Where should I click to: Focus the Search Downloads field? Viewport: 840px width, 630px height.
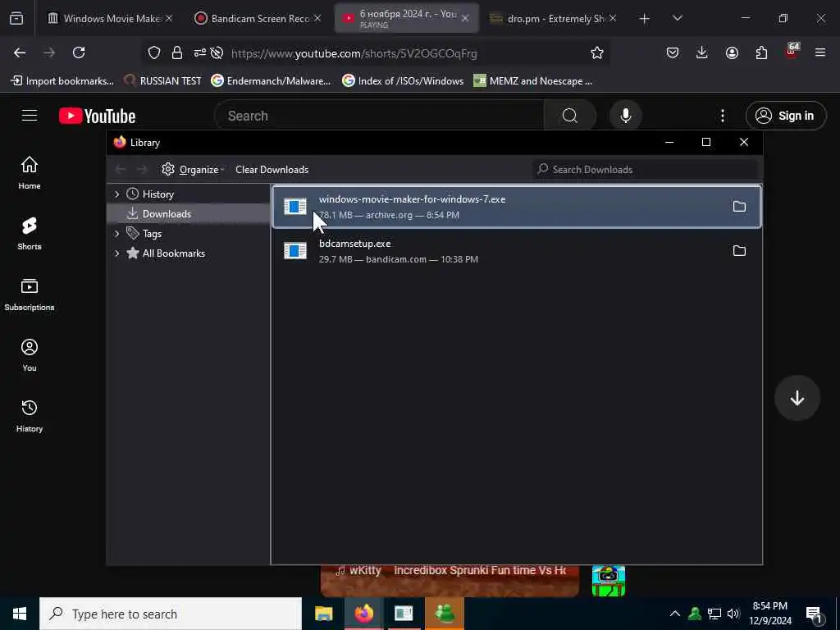click(645, 169)
